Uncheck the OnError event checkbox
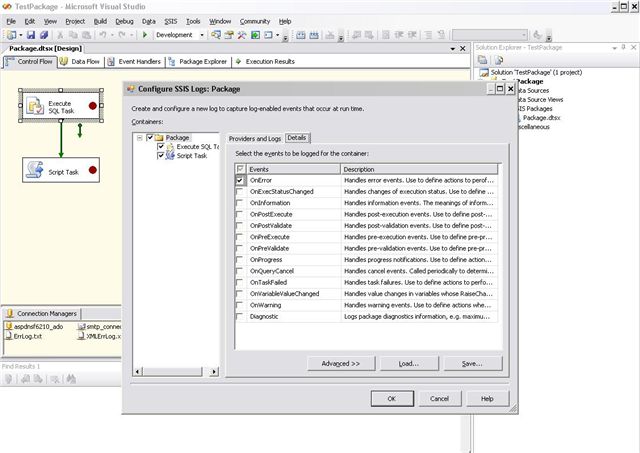 [x=240, y=181]
